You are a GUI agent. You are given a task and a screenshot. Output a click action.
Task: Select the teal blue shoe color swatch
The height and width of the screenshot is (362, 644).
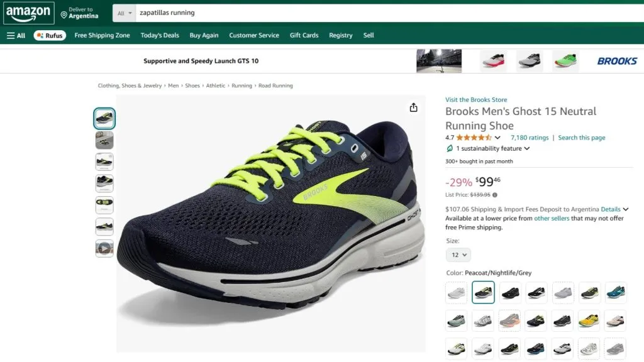coord(616,292)
